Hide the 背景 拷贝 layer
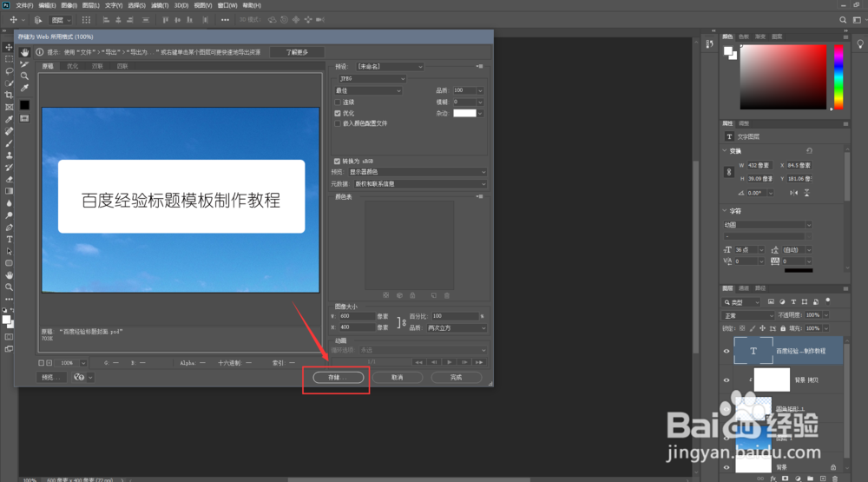 [727, 380]
